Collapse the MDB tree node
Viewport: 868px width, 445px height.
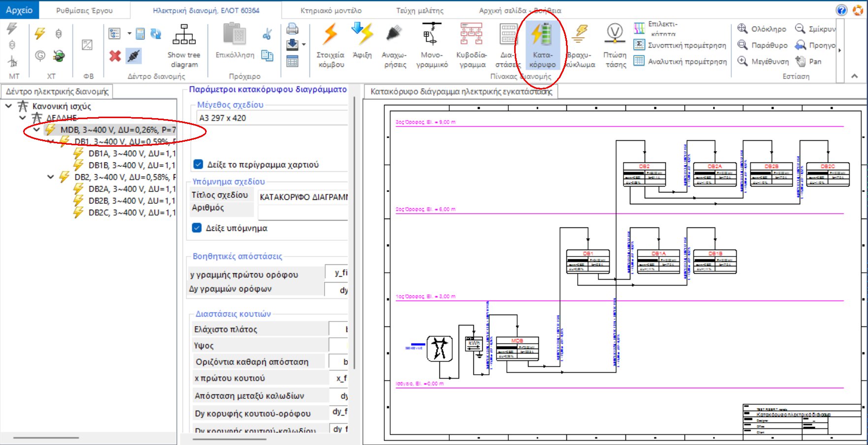pos(37,130)
